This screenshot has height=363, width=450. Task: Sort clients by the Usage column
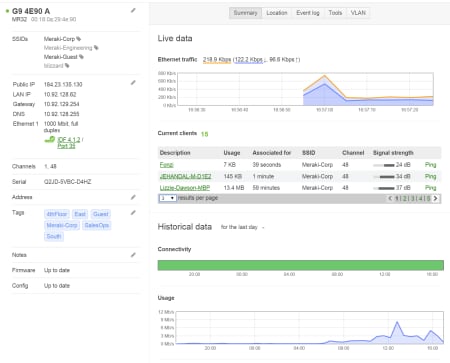[232, 153]
